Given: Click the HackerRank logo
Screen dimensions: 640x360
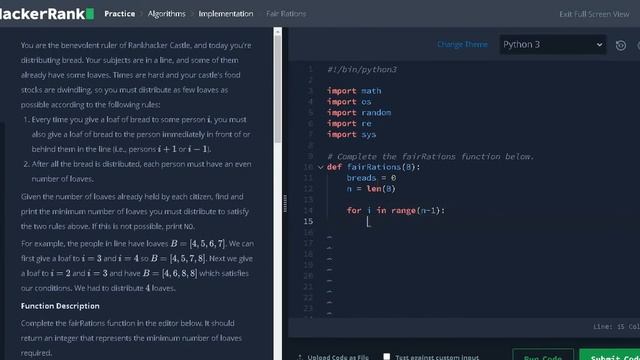Looking at the screenshot, I should [x=47, y=13].
